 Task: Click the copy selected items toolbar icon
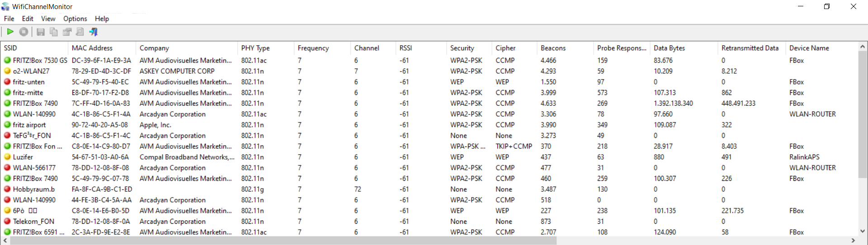[54, 32]
